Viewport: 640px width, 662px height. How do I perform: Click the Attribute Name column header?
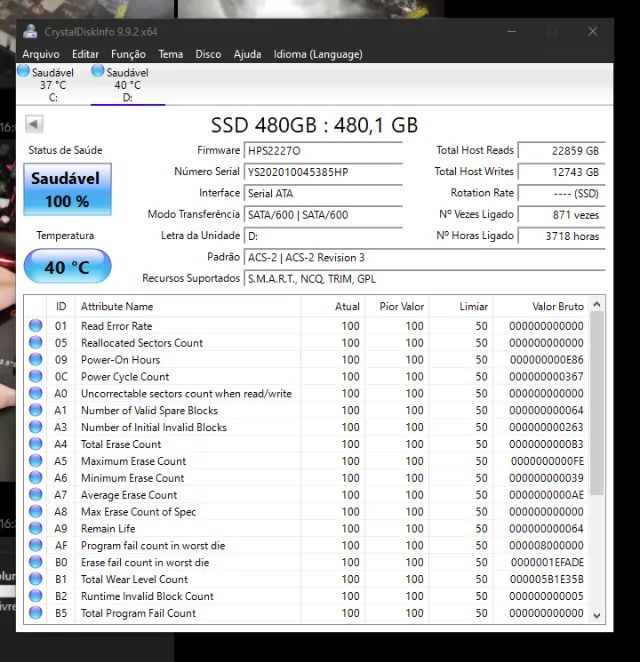click(x=188, y=307)
